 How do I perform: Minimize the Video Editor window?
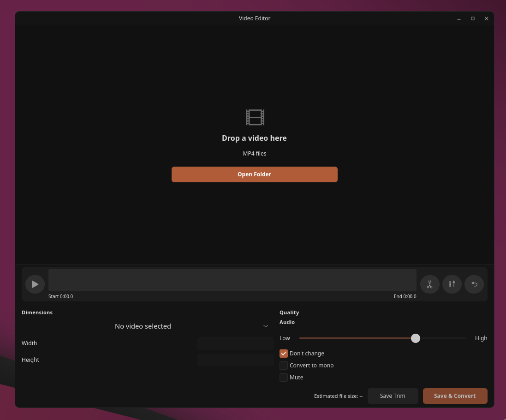tap(459, 19)
